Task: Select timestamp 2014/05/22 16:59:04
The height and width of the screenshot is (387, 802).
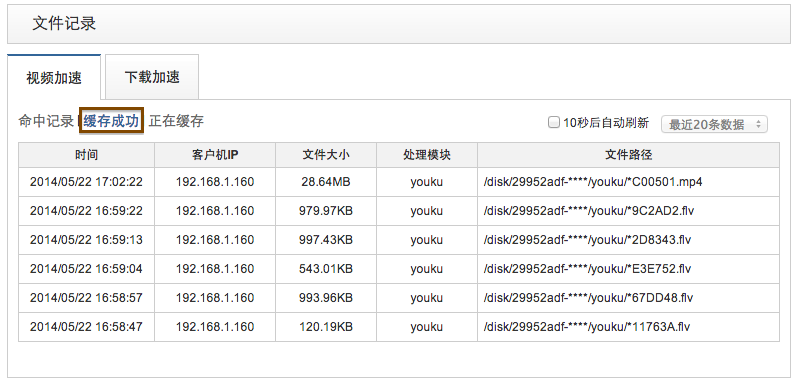Action: 86,269
